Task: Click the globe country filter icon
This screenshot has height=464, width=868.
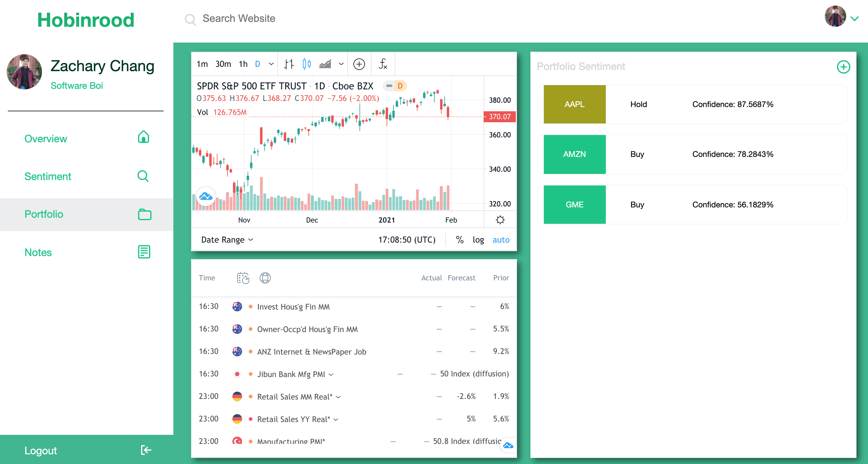Action: (265, 278)
